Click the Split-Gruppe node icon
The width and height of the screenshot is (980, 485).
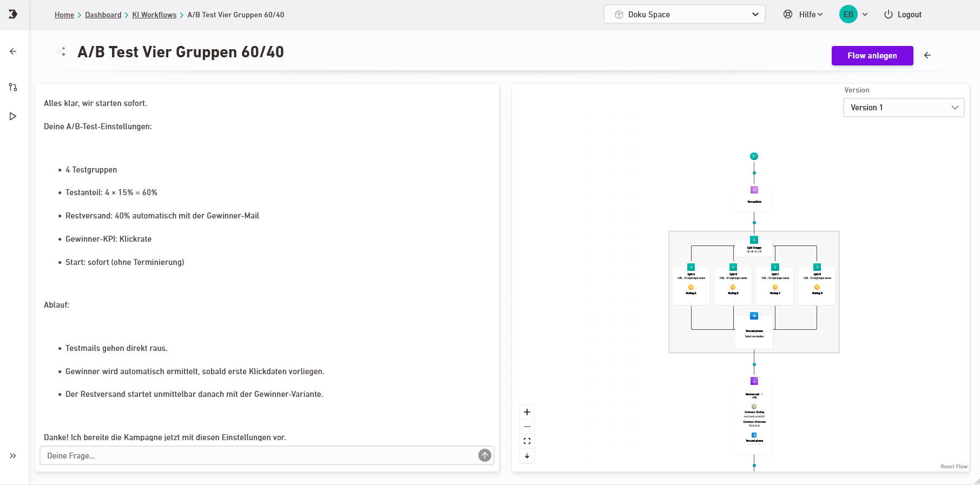754,240
